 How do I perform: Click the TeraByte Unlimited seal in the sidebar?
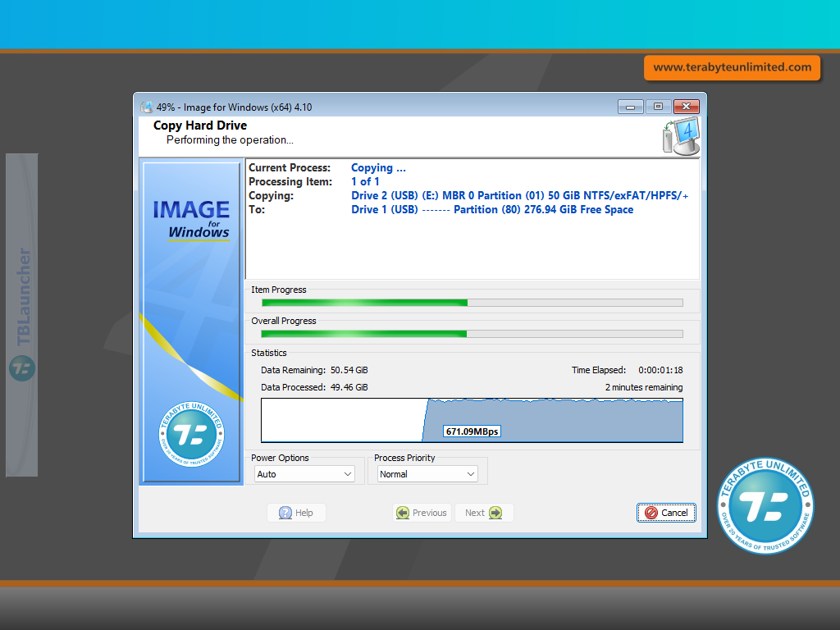click(191, 434)
